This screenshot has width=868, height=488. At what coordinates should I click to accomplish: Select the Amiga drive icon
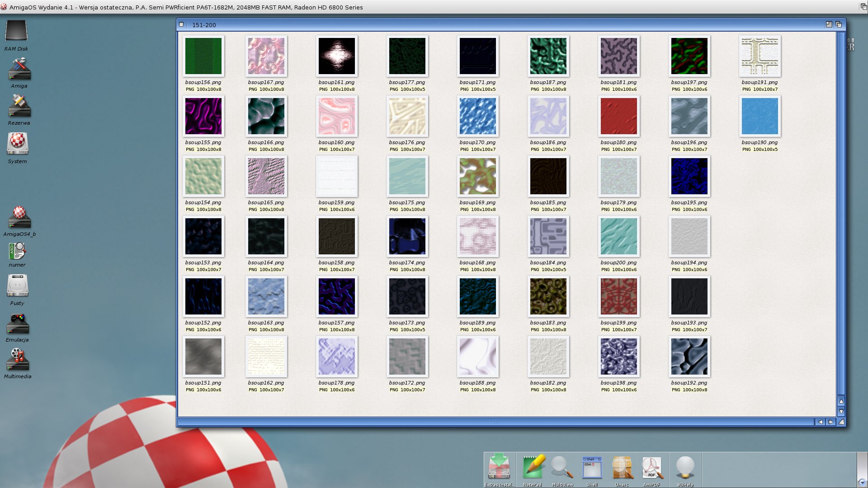click(x=19, y=69)
